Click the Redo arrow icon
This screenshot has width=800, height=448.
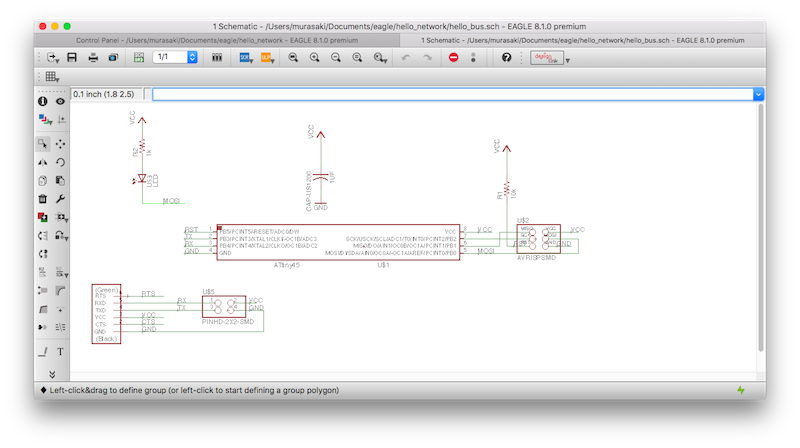pyautogui.click(x=427, y=58)
